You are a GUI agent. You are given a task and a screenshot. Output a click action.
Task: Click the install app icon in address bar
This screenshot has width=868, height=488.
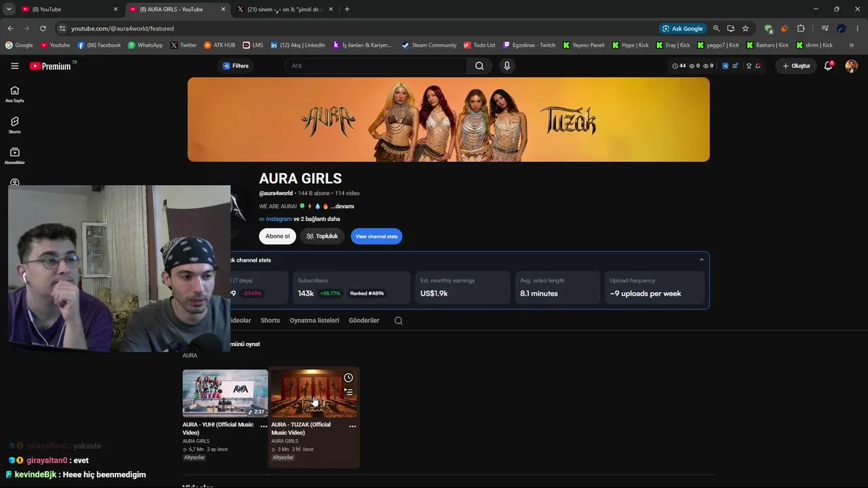[731, 28]
